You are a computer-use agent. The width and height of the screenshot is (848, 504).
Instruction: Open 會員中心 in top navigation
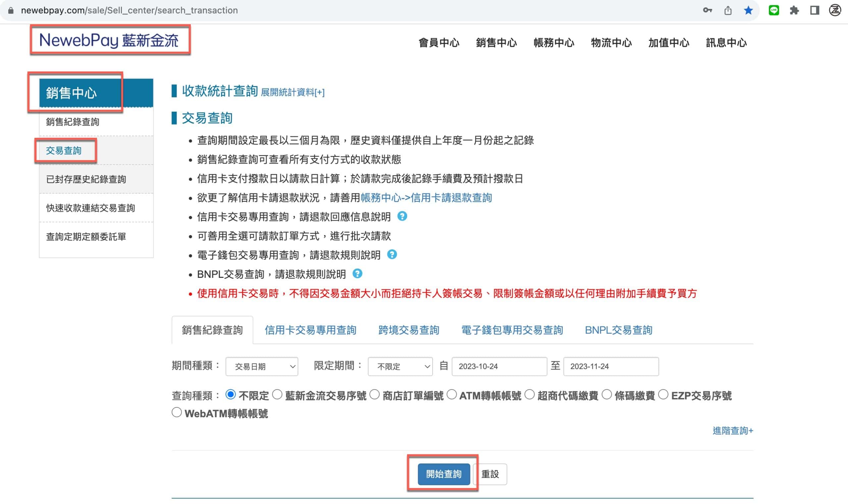439,43
